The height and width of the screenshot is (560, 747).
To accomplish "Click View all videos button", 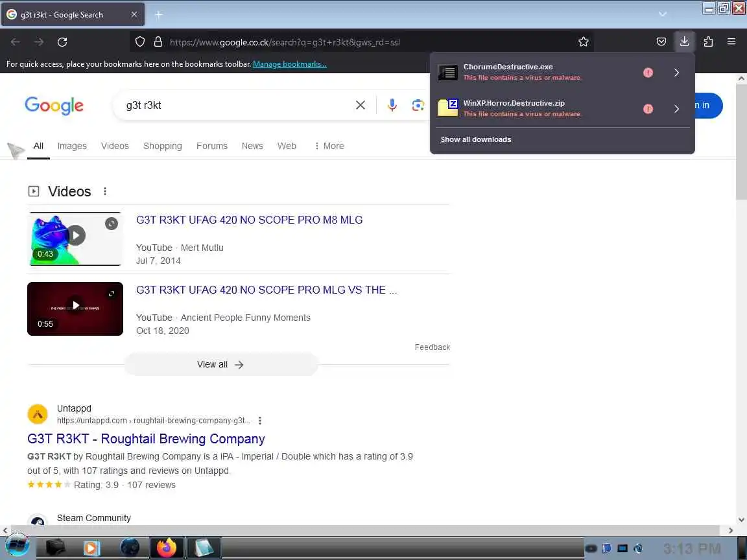I will click(220, 364).
